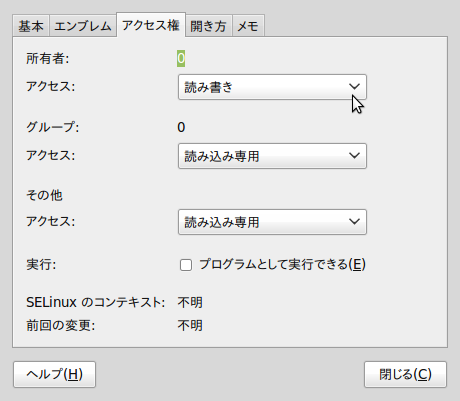Click the ヘルプ(H) button
Image resolution: width=460 pixels, height=401 pixels.
click(x=55, y=374)
